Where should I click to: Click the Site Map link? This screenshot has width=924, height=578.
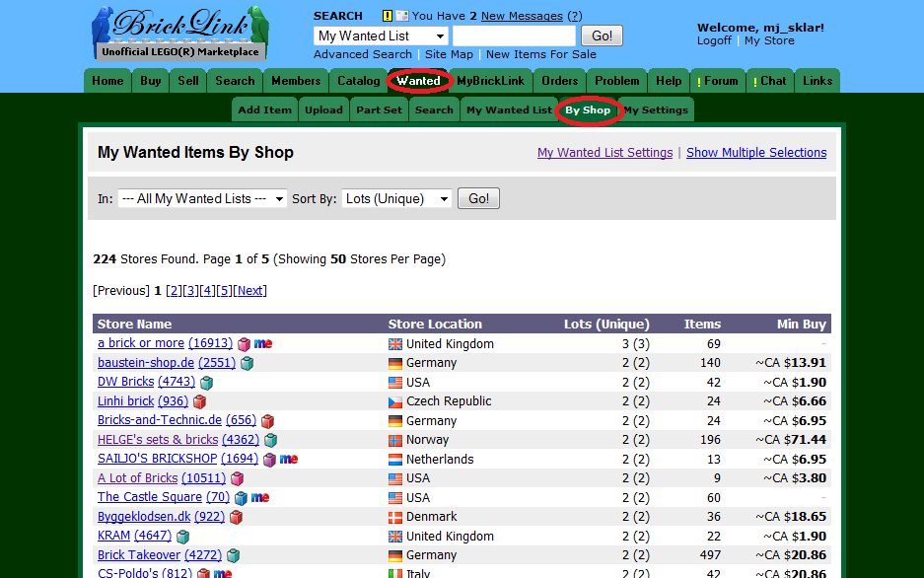pyautogui.click(x=449, y=54)
